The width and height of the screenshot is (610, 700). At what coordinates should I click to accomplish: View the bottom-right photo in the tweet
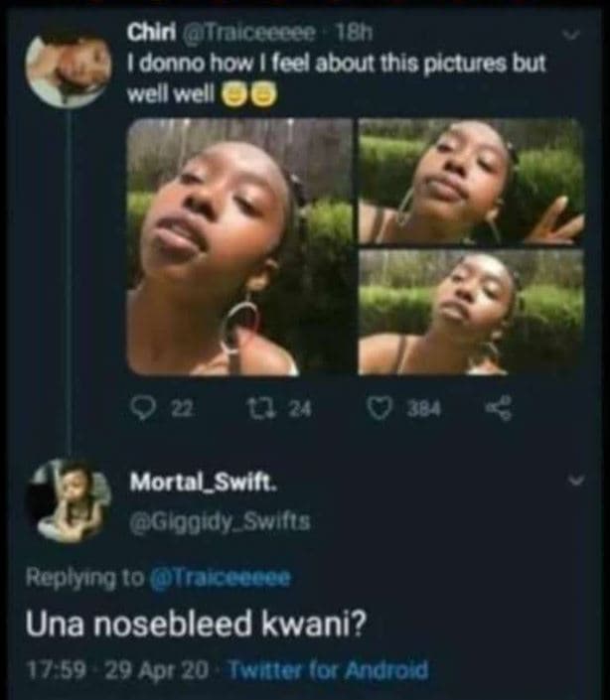[471, 312]
